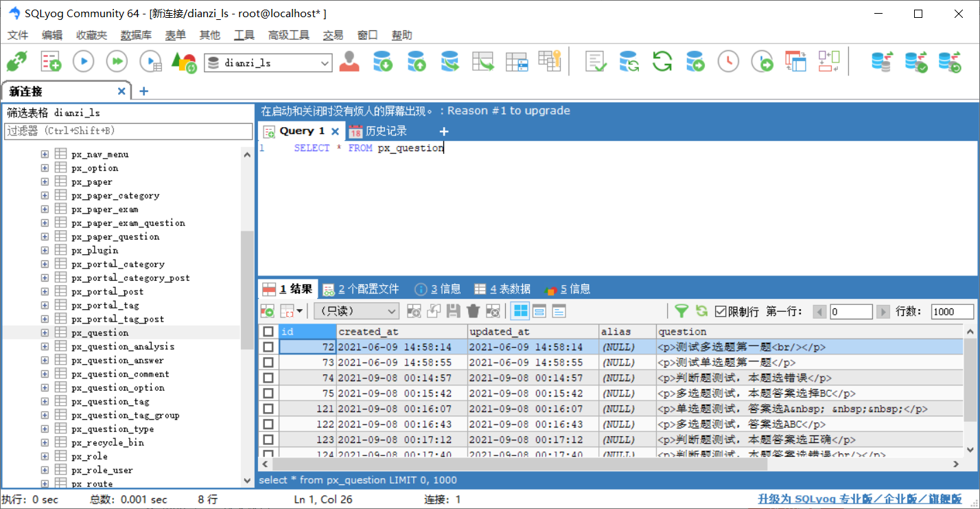The image size is (980, 509).
Task: Filter the result set using the funnel icon
Action: (681, 311)
